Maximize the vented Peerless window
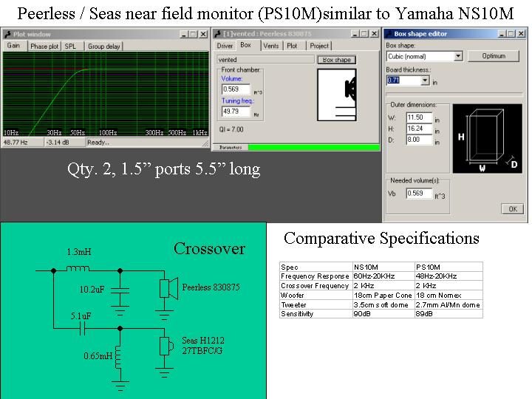The width and height of the screenshot is (532, 399). tap(364, 34)
